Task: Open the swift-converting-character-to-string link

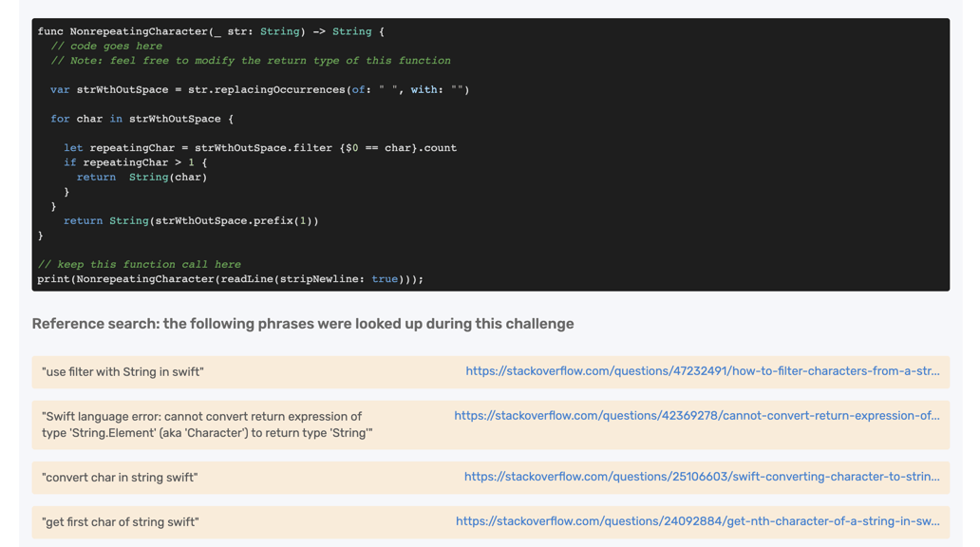Action: coord(701,477)
